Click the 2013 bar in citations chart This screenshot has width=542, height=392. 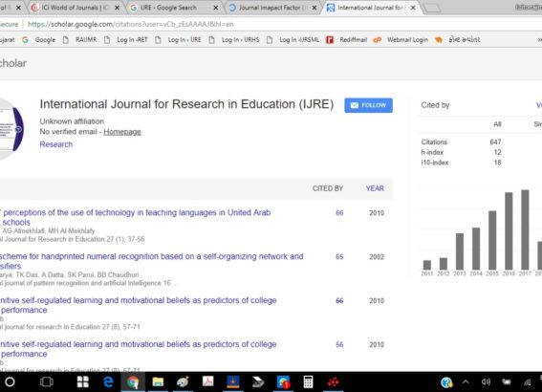pyautogui.click(x=460, y=251)
